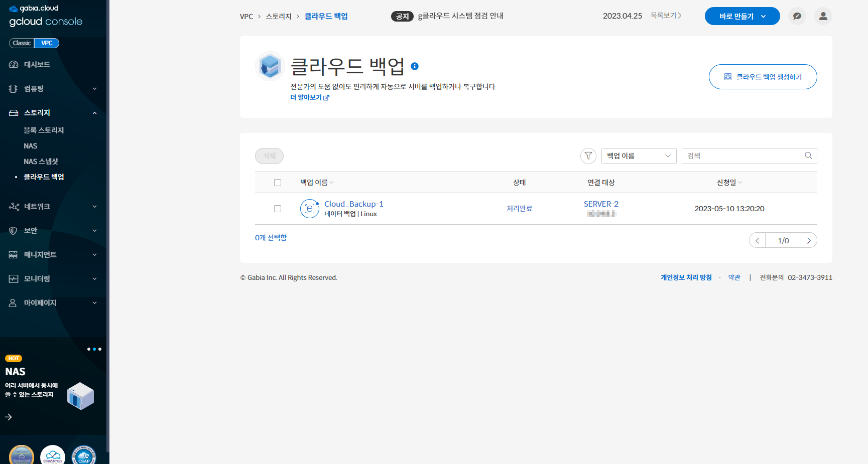
Task: Open the user account icon
Action: 823,16
